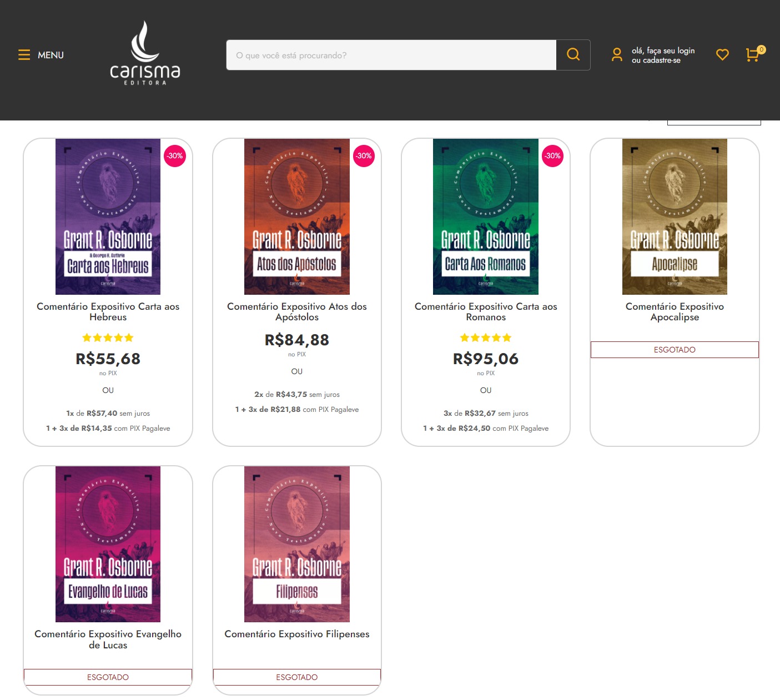Click '1 + 3x de R$24,50 com PIX Pagaleve'

486,428
